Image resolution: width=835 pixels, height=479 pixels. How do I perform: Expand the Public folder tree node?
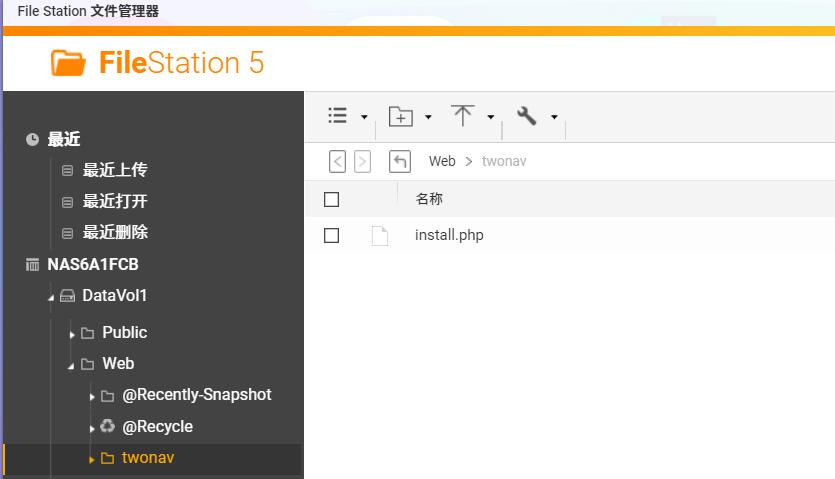72,334
